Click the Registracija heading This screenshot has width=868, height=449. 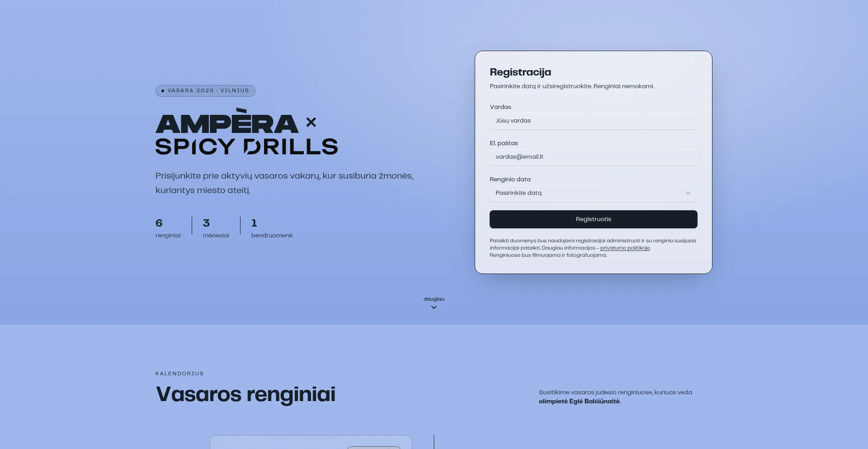[520, 72]
